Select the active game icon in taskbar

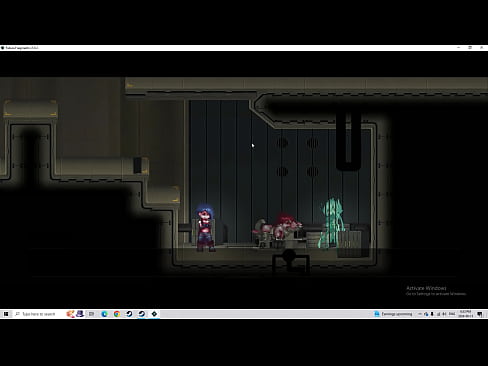[x=154, y=314]
